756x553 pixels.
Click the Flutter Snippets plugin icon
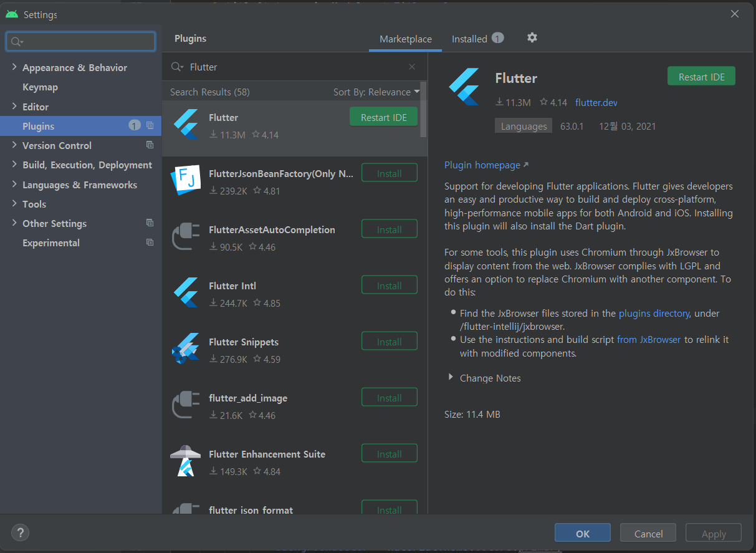click(x=185, y=348)
